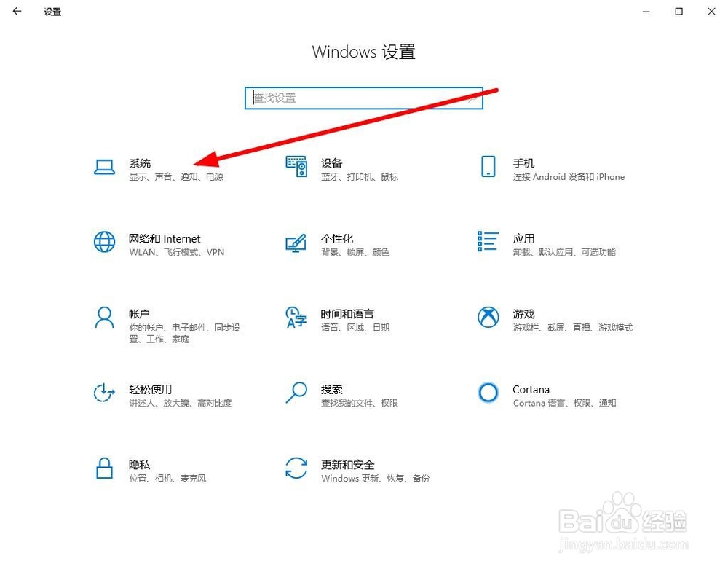The width and height of the screenshot is (728, 569).
Task: Open 个性化 settings category title
Action: [x=336, y=239]
